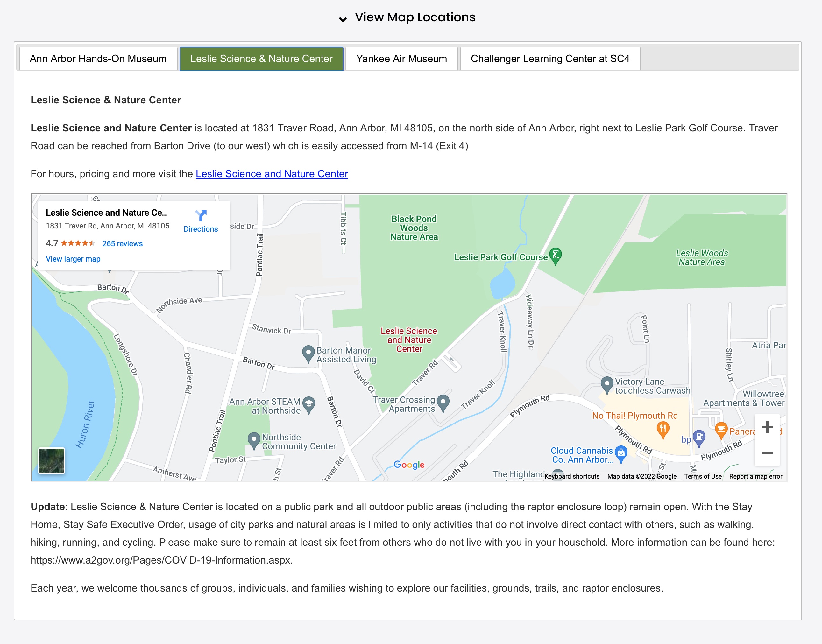This screenshot has width=822, height=644.
Task: Open the Yankee Air Museum tab
Action: click(401, 59)
